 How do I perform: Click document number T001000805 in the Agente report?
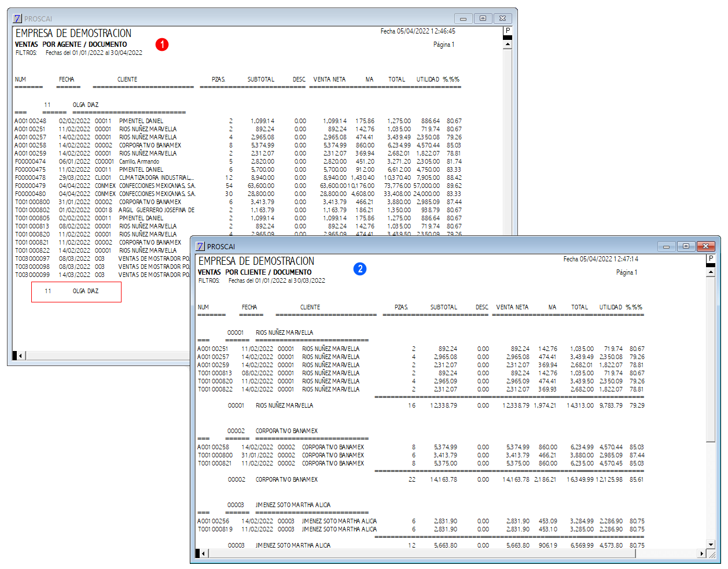[x=32, y=218]
